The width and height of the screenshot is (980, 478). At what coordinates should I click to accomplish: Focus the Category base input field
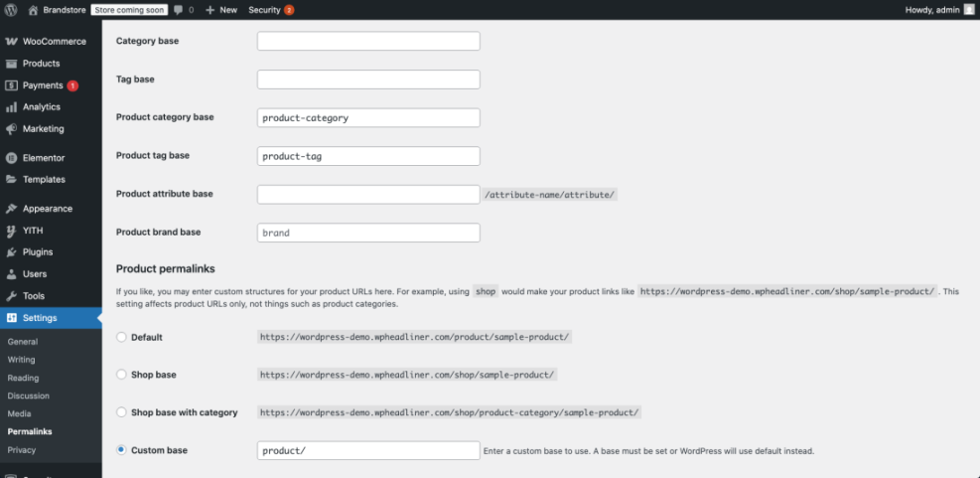pos(368,42)
